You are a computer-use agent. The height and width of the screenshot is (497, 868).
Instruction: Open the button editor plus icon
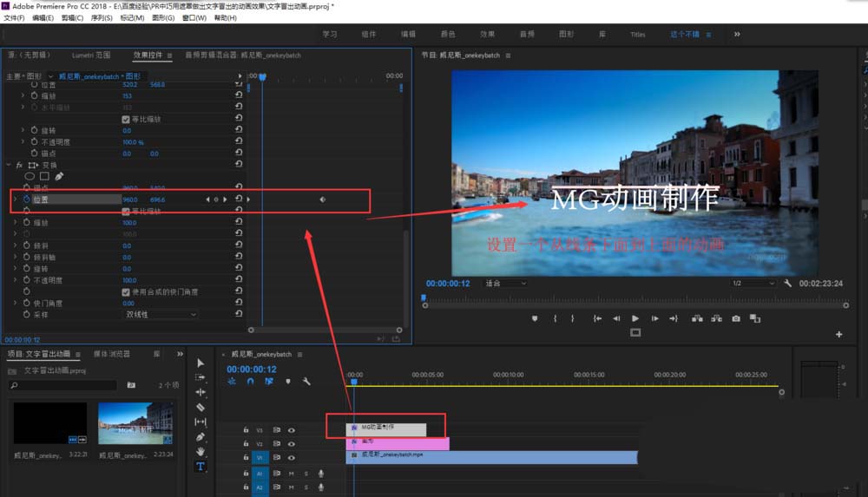(838, 334)
